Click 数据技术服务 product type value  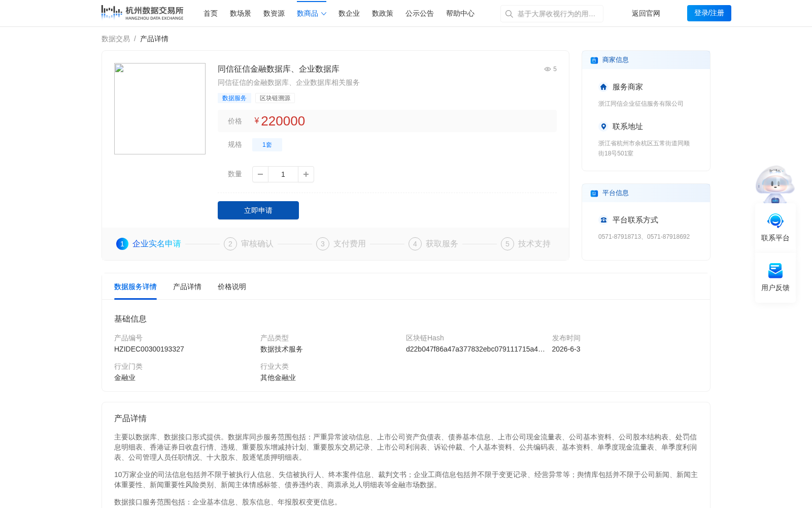click(282, 349)
